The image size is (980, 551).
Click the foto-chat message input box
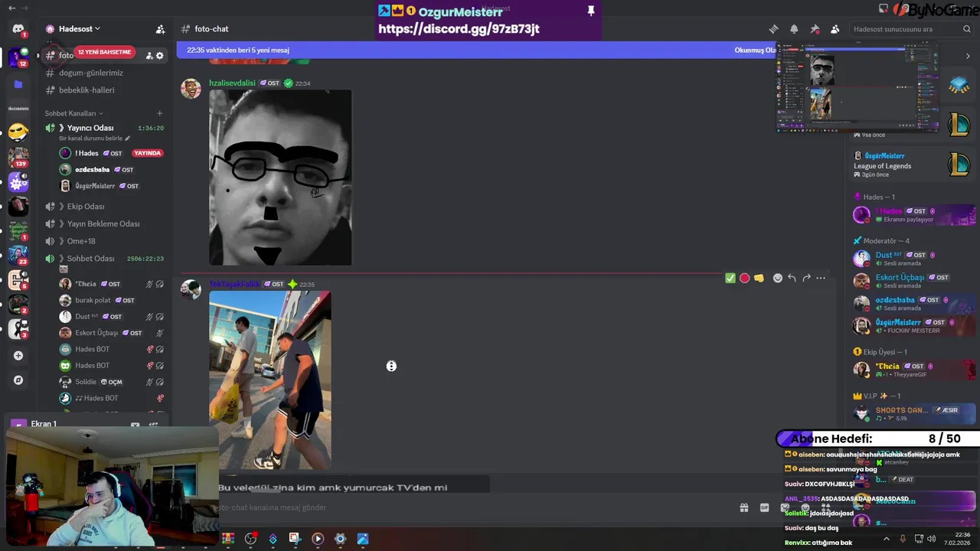pyautogui.click(x=459, y=507)
